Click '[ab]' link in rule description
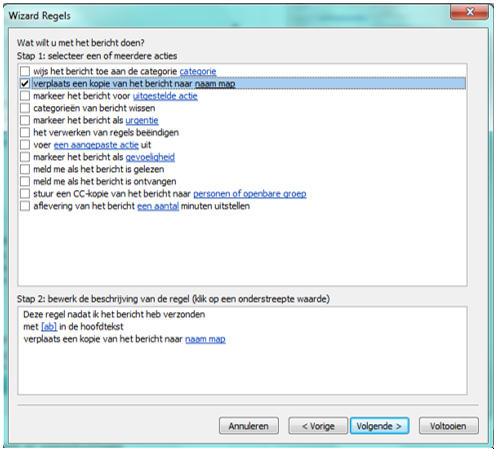 click(x=49, y=327)
